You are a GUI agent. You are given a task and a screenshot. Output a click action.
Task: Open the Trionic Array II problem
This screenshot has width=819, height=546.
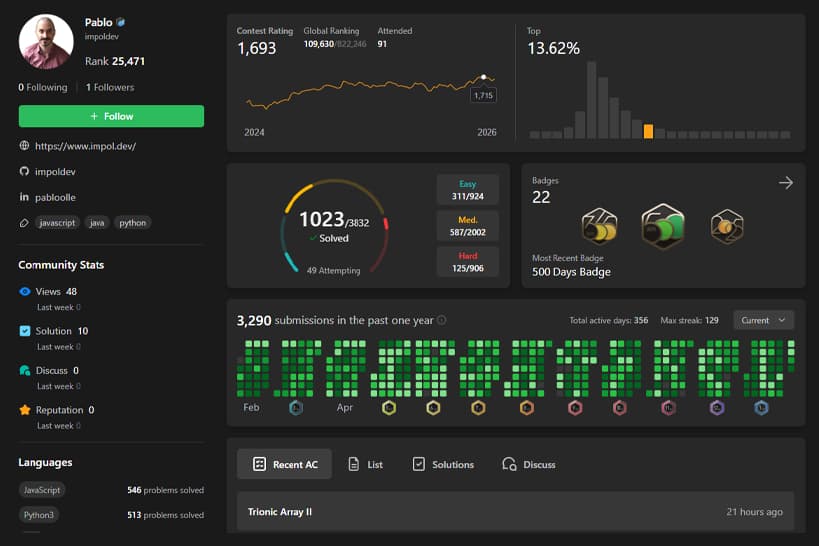click(x=280, y=512)
